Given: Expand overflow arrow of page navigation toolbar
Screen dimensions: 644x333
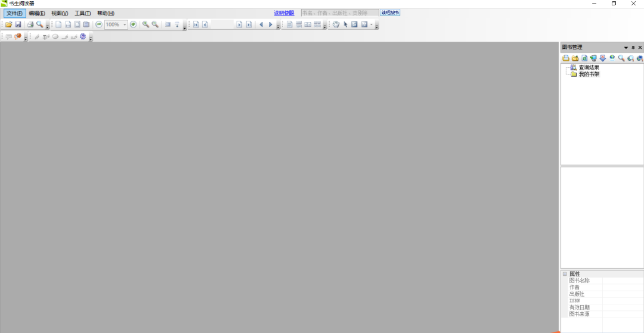Looking at the screenshot, I should point(278,27).
